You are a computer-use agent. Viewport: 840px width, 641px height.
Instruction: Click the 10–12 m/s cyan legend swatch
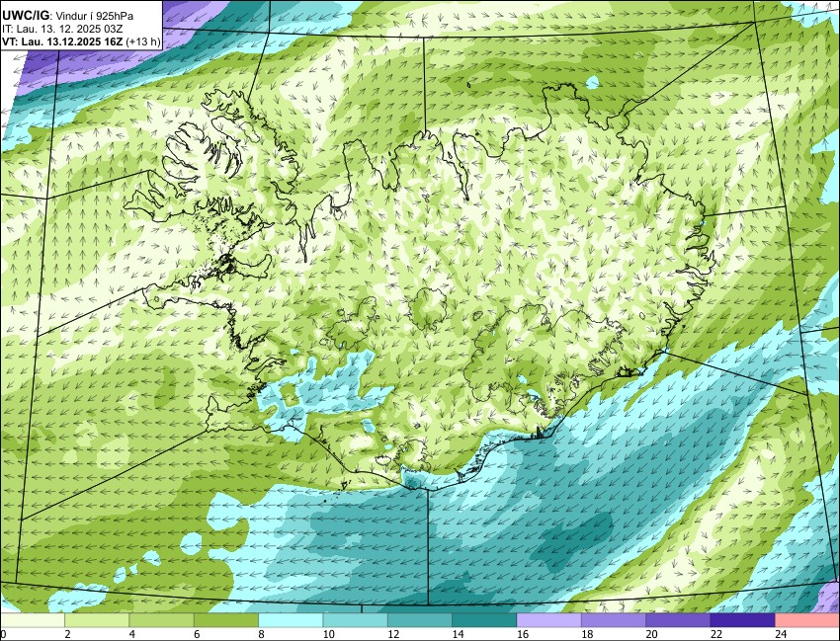(x=355, y=620)
